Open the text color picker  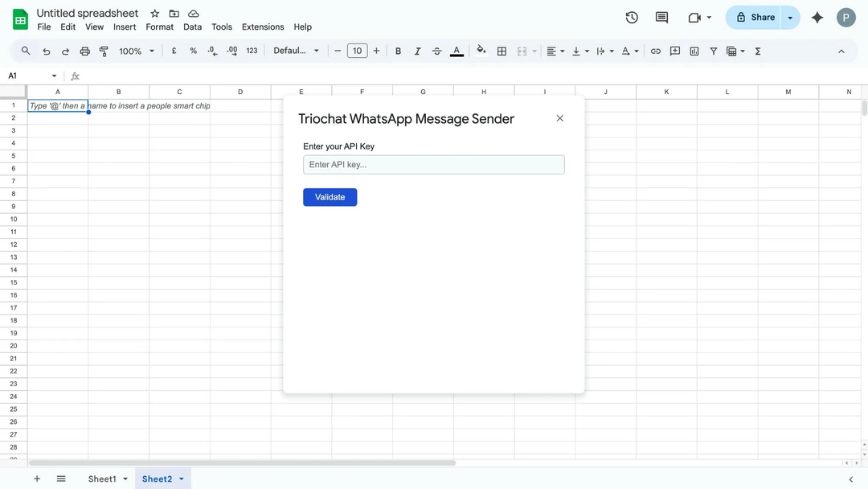coord(457,51)
